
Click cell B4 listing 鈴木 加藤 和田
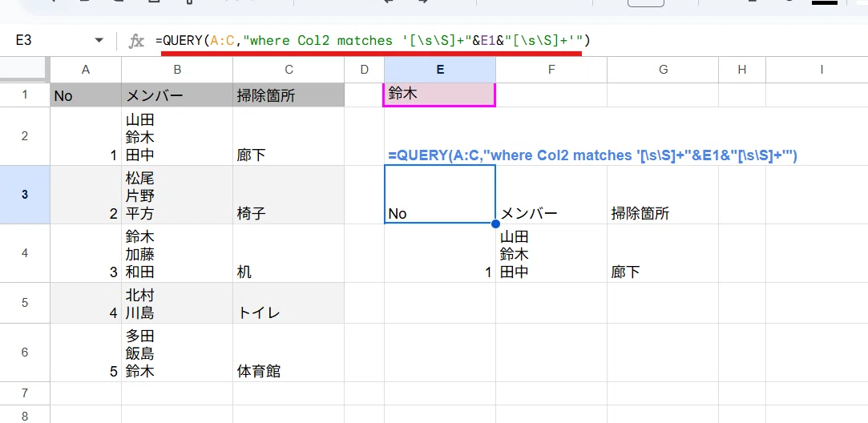pos(177,253)
